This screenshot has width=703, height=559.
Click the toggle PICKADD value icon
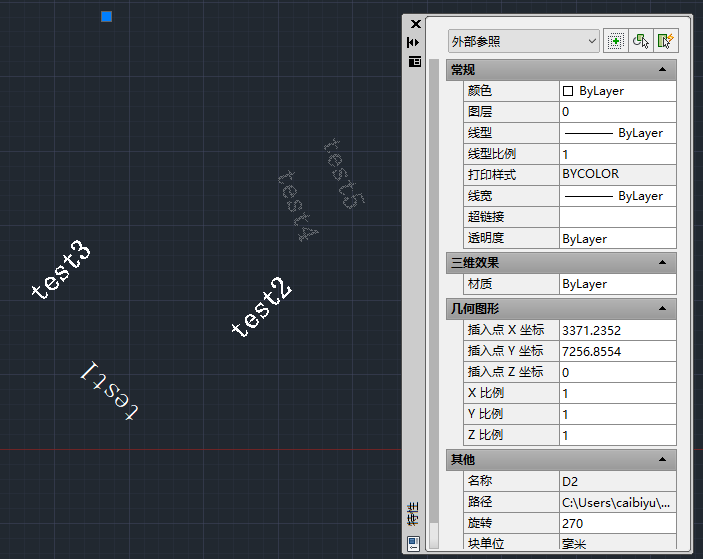(616, 41)
